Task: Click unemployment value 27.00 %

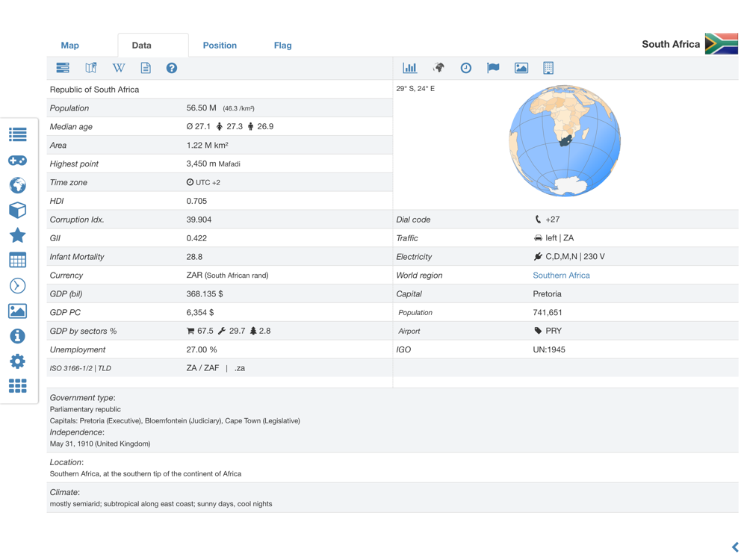Action: click(202, 349)
